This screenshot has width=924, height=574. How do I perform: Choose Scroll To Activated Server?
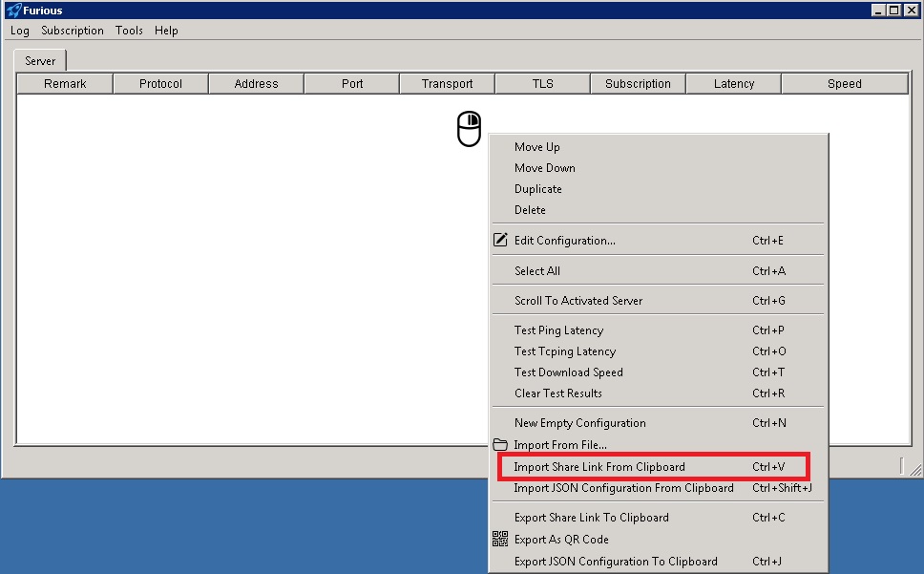click(578, 301)
